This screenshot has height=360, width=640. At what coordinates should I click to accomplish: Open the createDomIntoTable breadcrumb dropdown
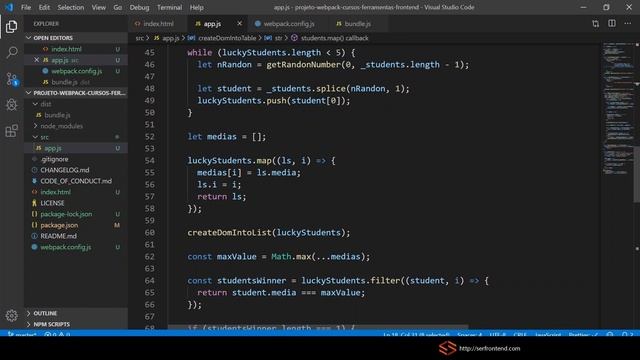point(222,38)
